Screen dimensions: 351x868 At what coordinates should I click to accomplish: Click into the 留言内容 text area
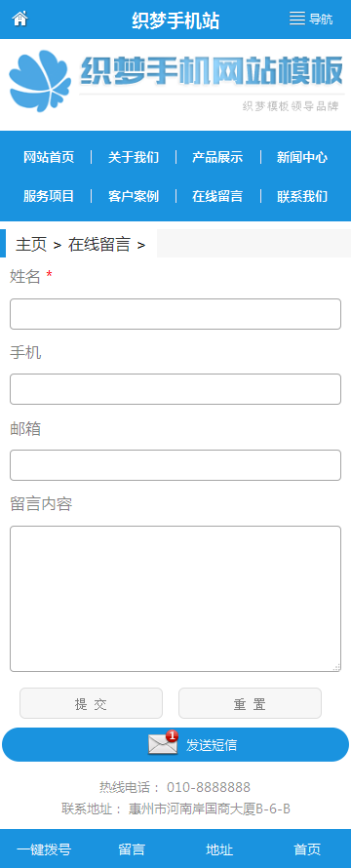[175, 599]
